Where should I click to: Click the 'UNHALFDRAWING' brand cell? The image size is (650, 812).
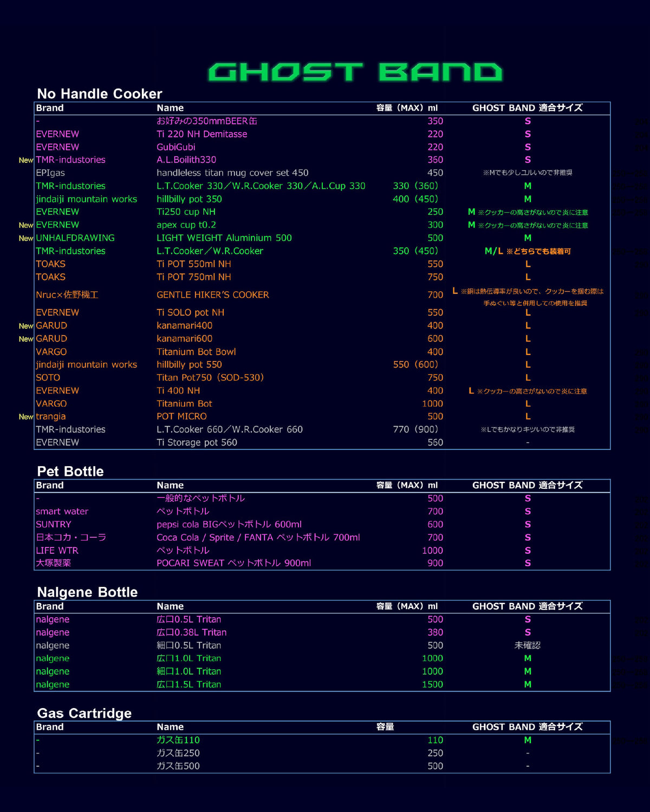point(75,238)
